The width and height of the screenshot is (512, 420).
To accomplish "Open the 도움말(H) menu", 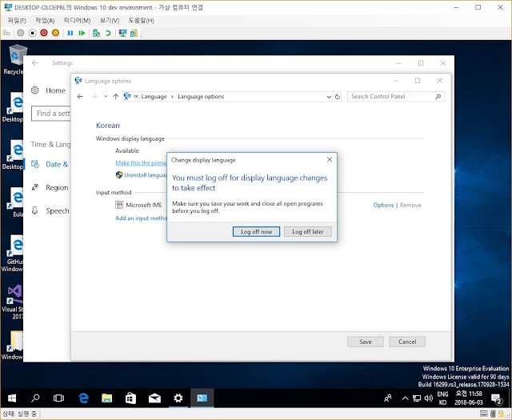I will (141, 21).
